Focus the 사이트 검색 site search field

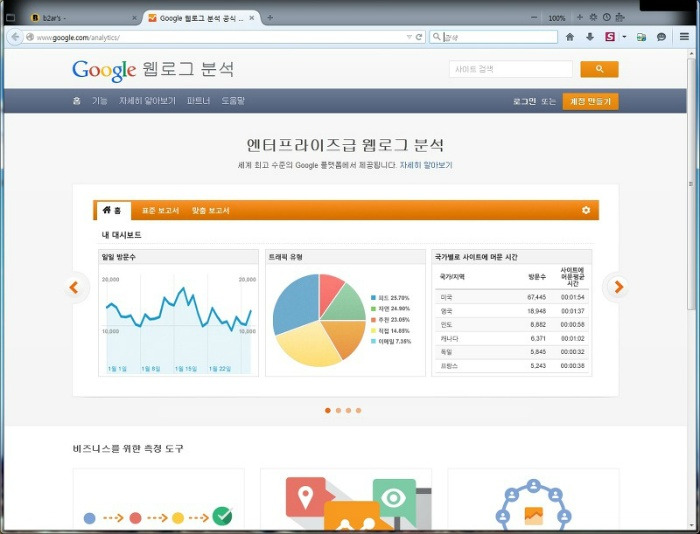point(511,69)
